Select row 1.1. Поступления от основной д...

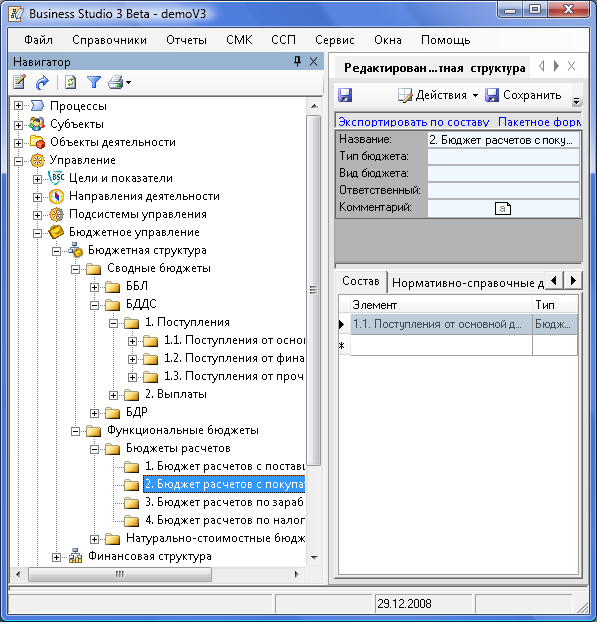click(x=441, y=324)
